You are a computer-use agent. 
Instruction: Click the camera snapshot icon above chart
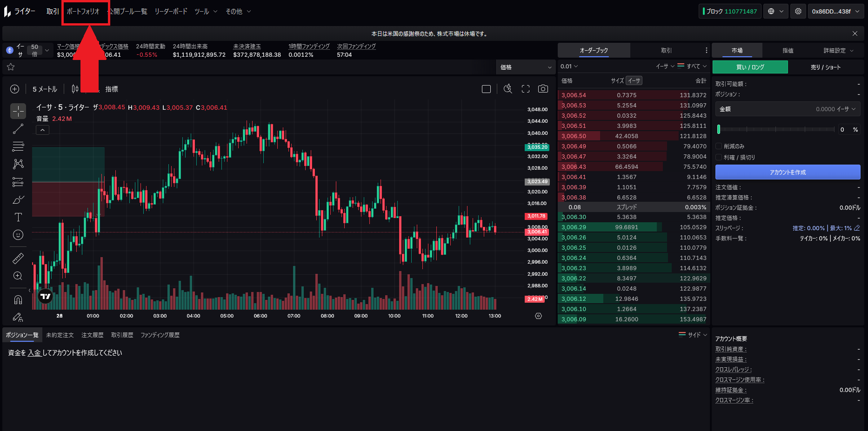tap(542, 89)
